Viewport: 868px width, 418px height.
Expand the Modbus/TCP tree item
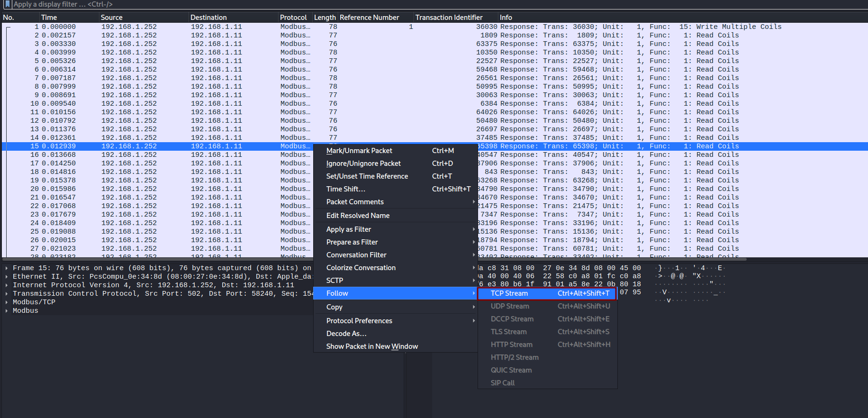click(7, 302)
